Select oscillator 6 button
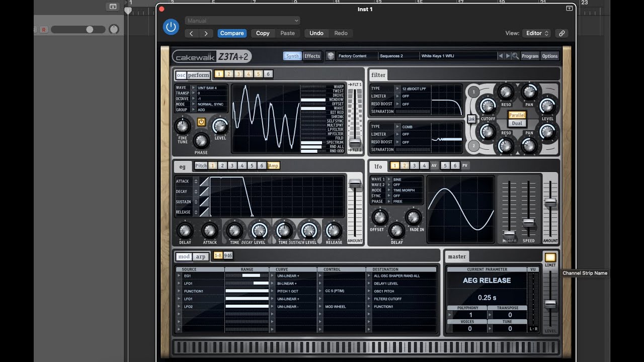This screenshot has height=362, width=644. click(x=268, y=74)
